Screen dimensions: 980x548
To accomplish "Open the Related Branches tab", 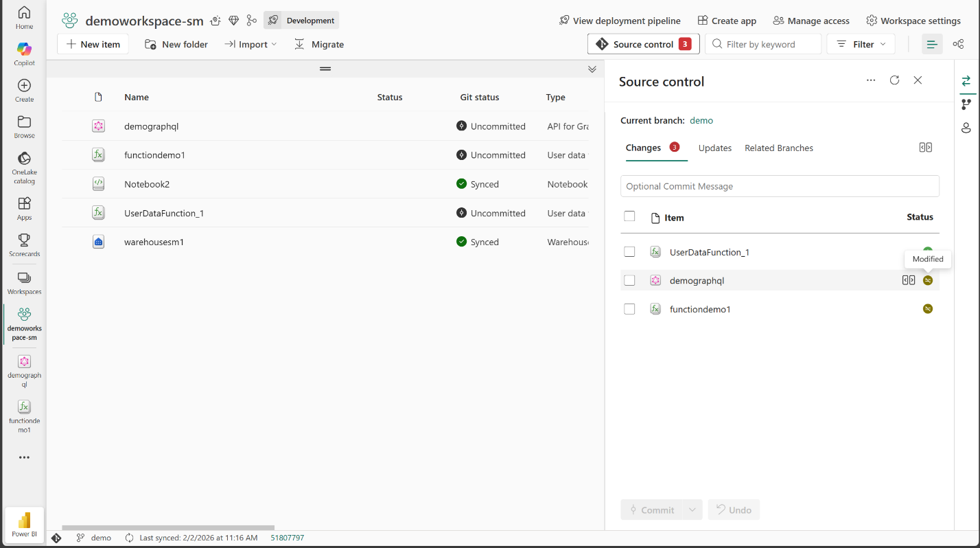I will (x=779, y=148).
